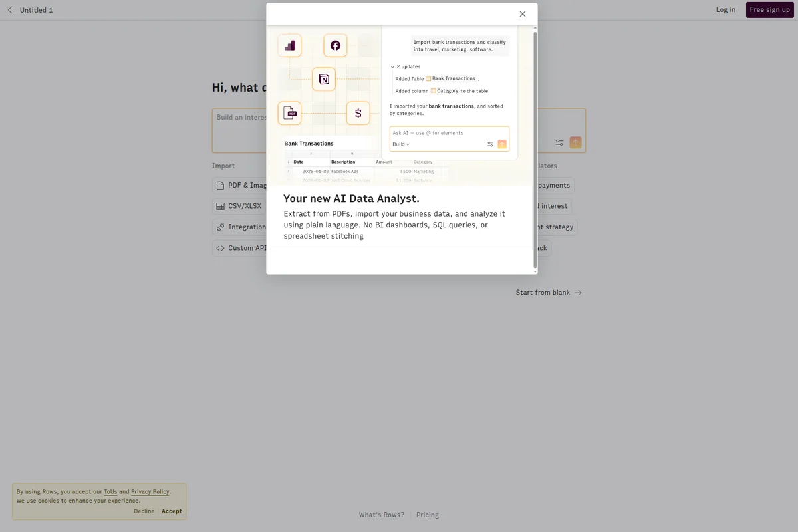This screenshot has height=532, width=798.
Task: Go back using the arrow beside Untitled 1
Action: point(9,9)
